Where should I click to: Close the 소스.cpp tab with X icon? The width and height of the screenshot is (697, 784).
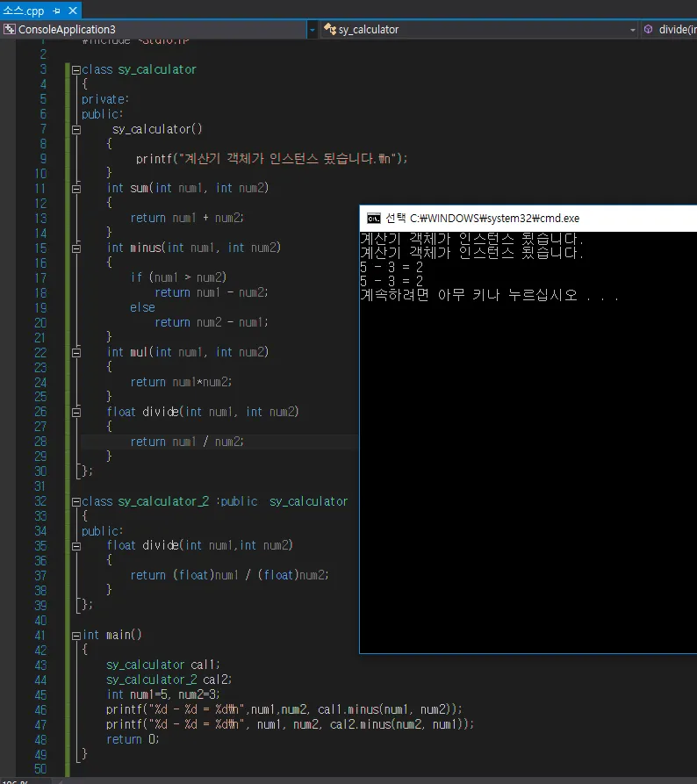click(x=73, y=11)
